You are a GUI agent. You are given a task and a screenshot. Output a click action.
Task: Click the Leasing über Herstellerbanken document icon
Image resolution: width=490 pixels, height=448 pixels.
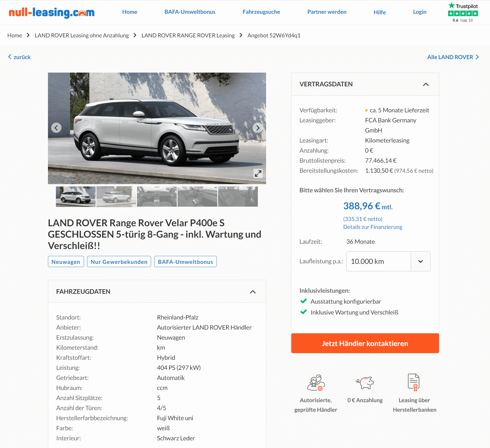pos(414,382)
